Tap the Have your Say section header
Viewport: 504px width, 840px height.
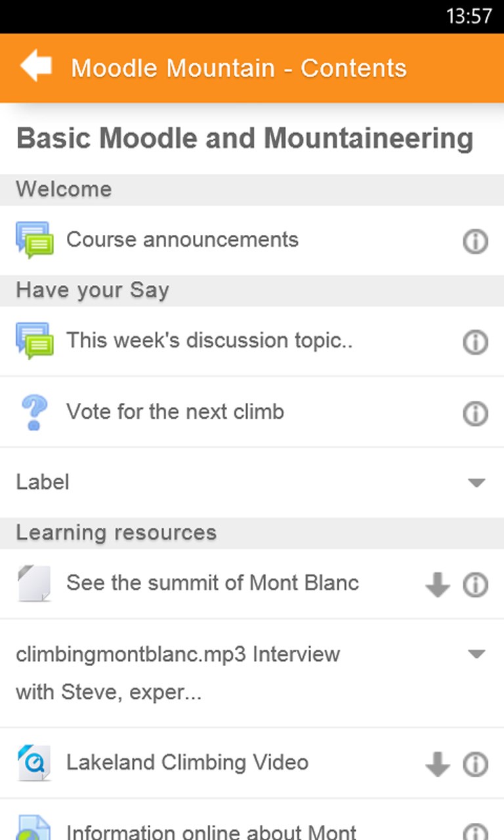pos(93,290)
